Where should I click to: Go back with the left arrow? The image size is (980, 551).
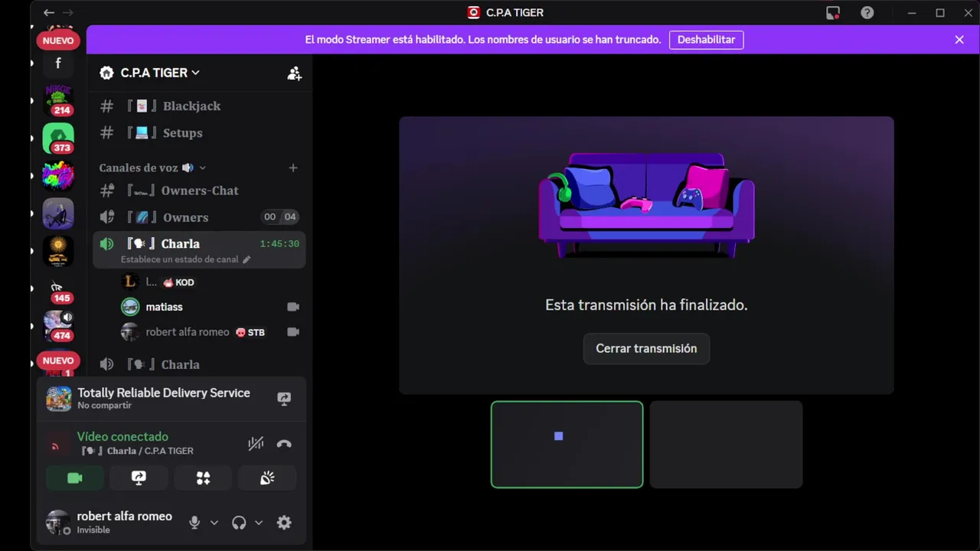tap(49, 13)
